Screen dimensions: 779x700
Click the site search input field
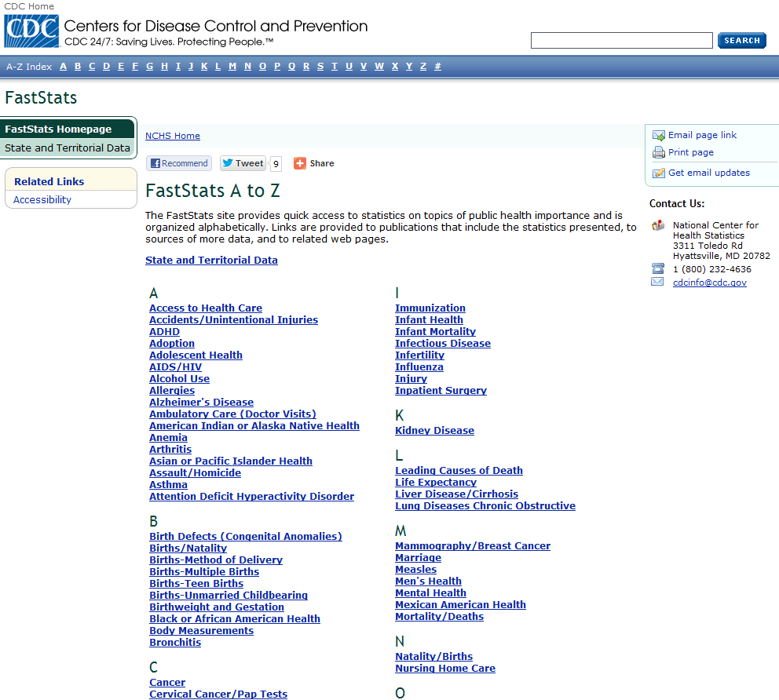(x=621, y=40)
